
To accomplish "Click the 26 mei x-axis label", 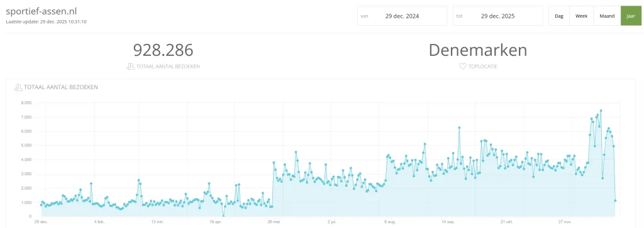I will tap(274, 222).
